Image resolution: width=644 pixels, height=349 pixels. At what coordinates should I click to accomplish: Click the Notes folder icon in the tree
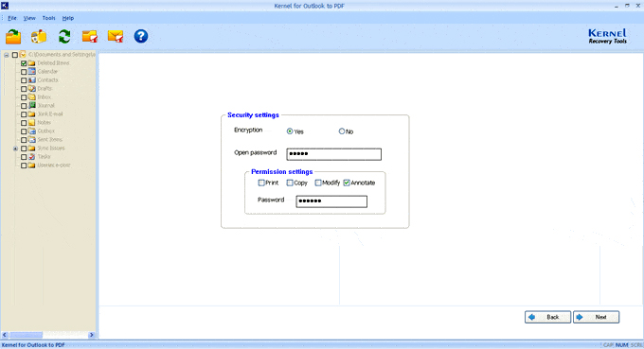click(x=31, y=123)
